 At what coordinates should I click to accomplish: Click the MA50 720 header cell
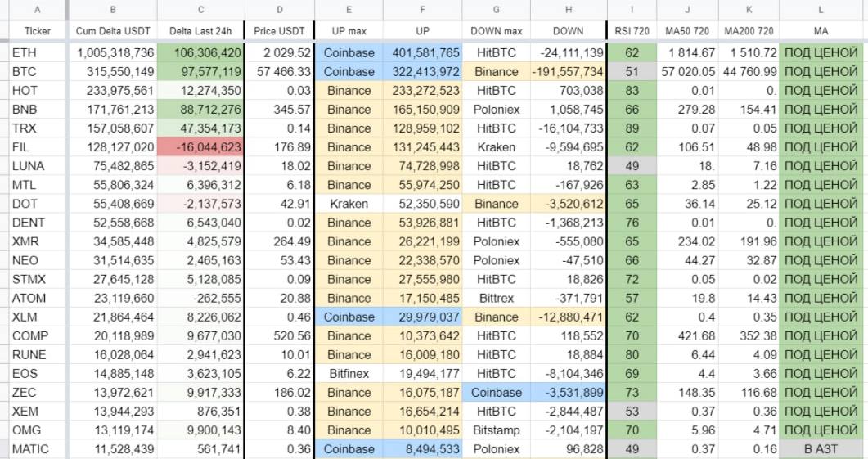(687, 31)
